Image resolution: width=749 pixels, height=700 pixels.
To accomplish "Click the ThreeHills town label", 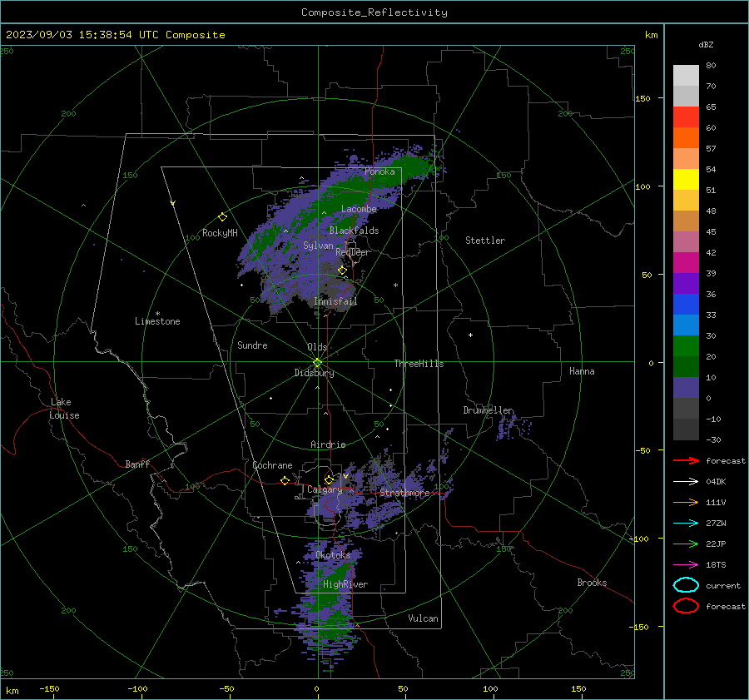I will [x=419, y=364].
